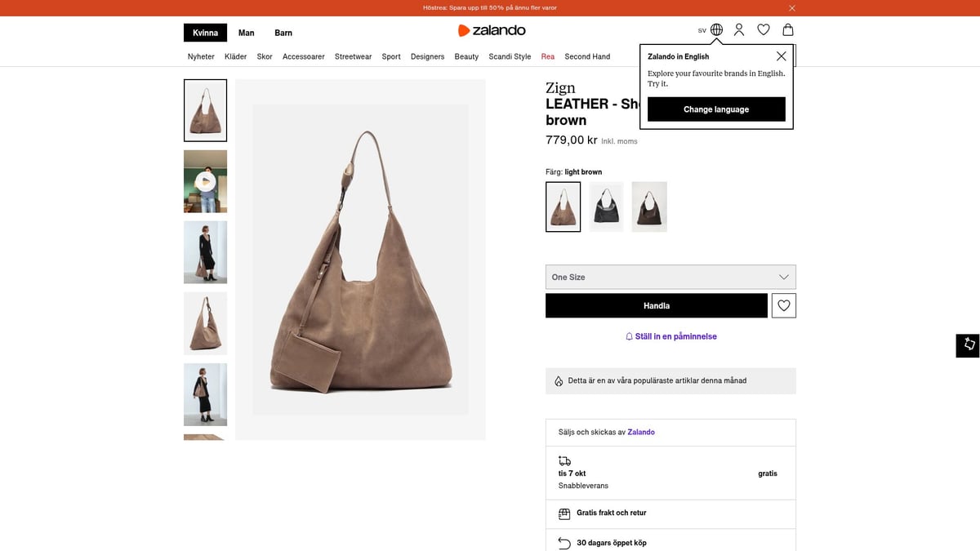980x551 pixels.
Task: Click the Zalando logo
Action: point(491,30)
